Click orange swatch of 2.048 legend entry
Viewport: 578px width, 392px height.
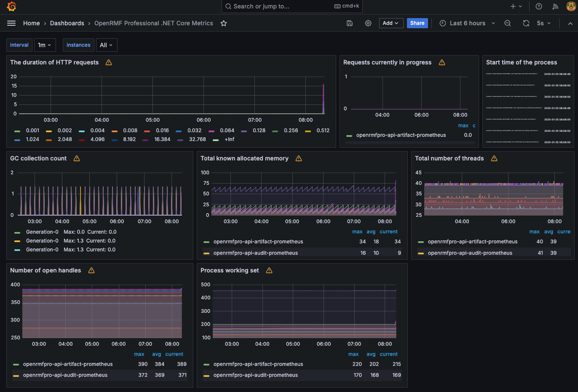click(49, 140)
